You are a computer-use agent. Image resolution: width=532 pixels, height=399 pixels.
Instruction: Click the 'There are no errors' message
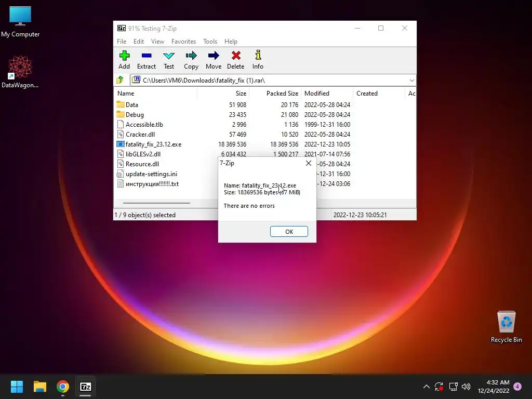coord(249,206)
